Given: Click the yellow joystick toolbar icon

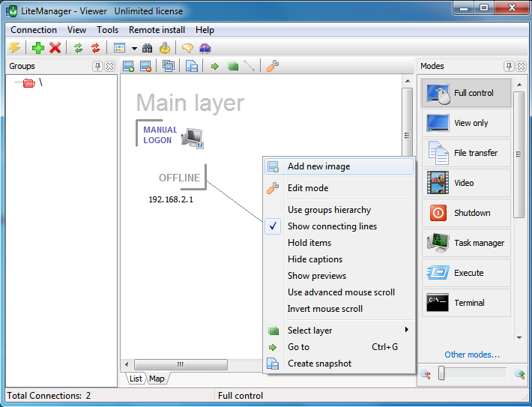Looking at the screenshot, I should 165,48.
